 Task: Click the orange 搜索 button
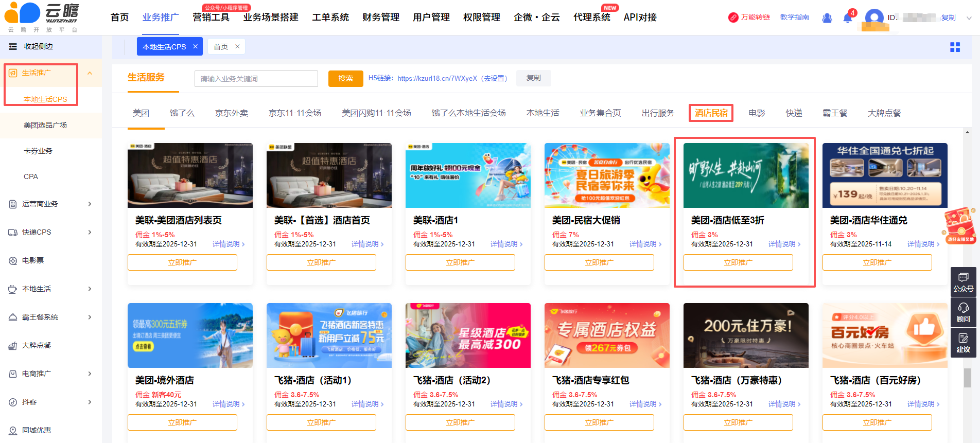point(345,78)
